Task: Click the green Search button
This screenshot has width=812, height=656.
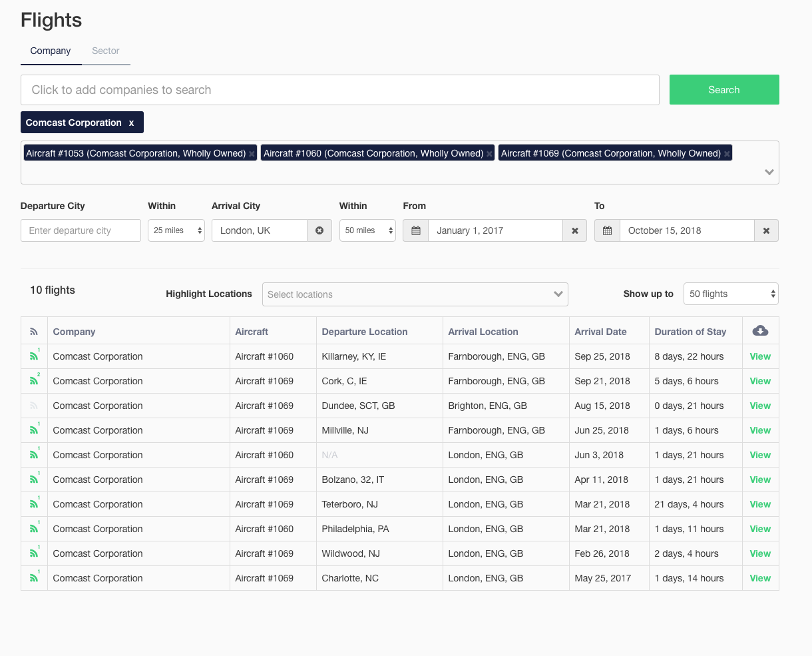Action: [724, 90]
